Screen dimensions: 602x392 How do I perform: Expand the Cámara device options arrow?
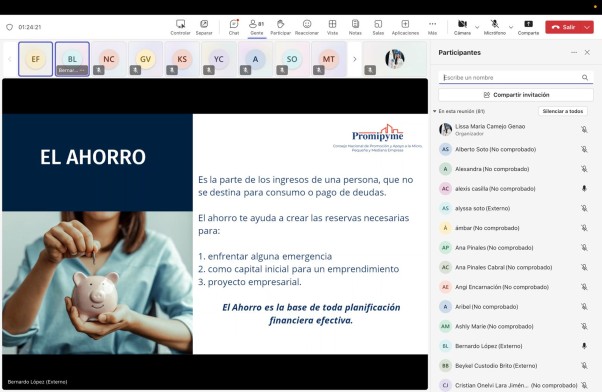(x=477, y=27)
